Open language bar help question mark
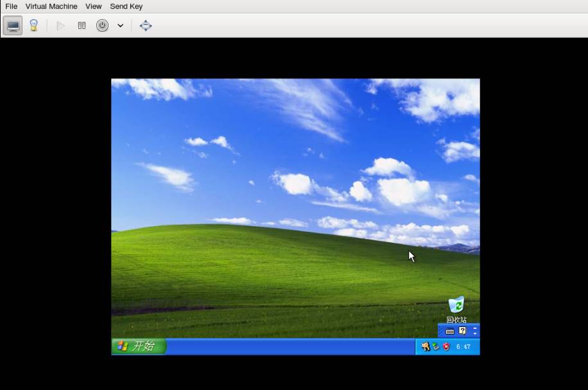 (x=462, y=331)
